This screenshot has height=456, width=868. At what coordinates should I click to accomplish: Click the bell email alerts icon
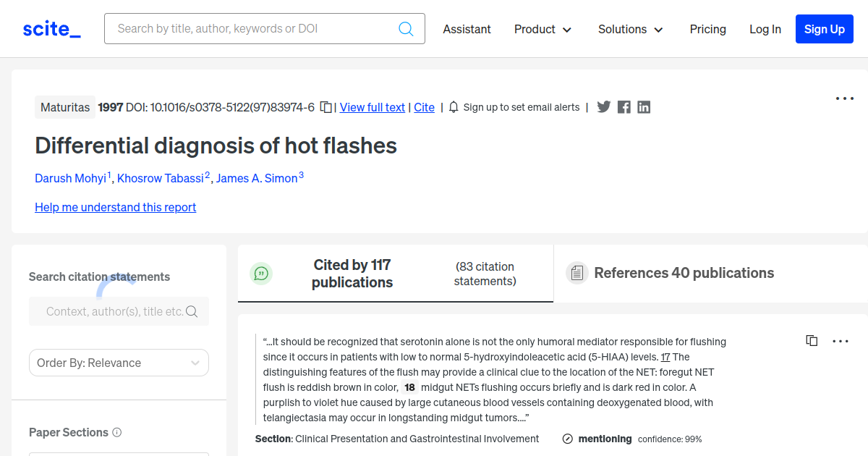pyautogui.click(x=454, y=107)
